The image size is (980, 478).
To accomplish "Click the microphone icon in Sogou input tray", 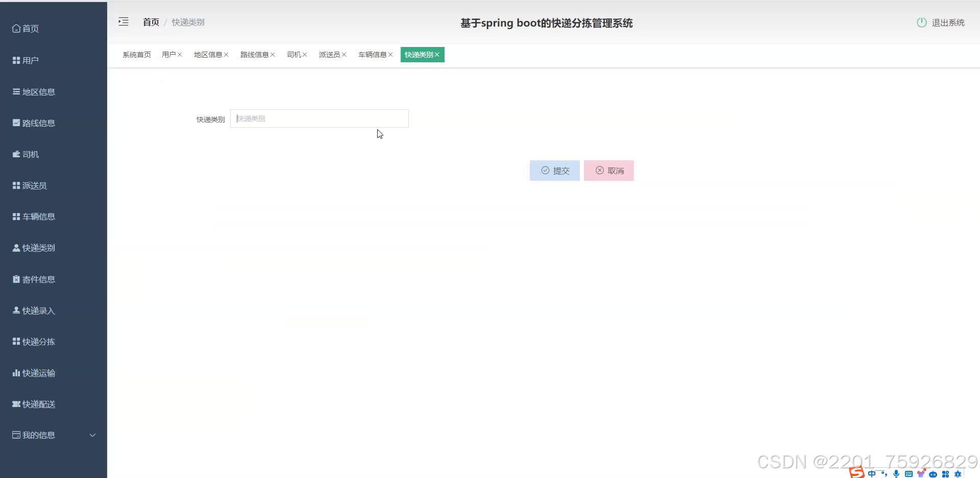I will pos(896,473).
